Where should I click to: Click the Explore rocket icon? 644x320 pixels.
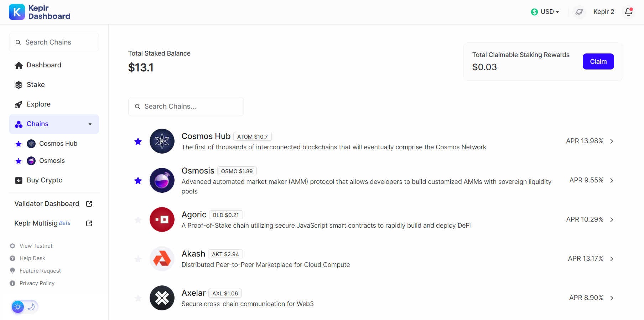(x=19, y=104)
